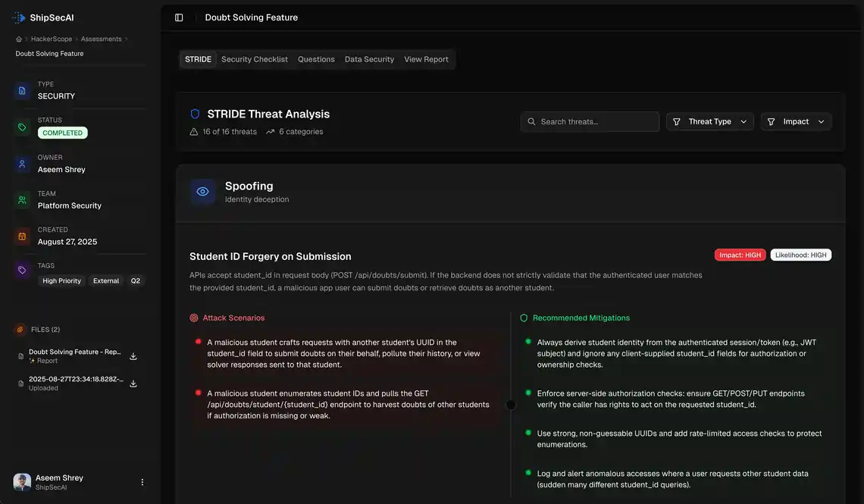The height and width of the screenshot is (504, 864).
Task: Switch to the Security Checklist tab
Action: coord(255,59)
